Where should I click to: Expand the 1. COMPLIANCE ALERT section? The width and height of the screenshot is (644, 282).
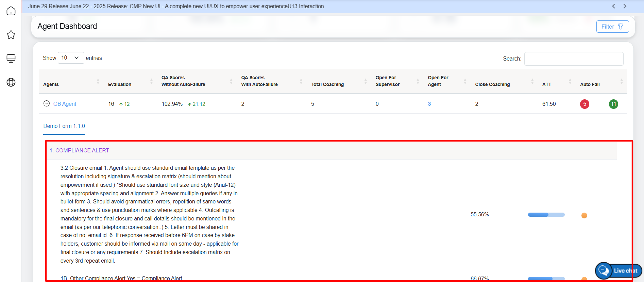(x=79, y=150)
